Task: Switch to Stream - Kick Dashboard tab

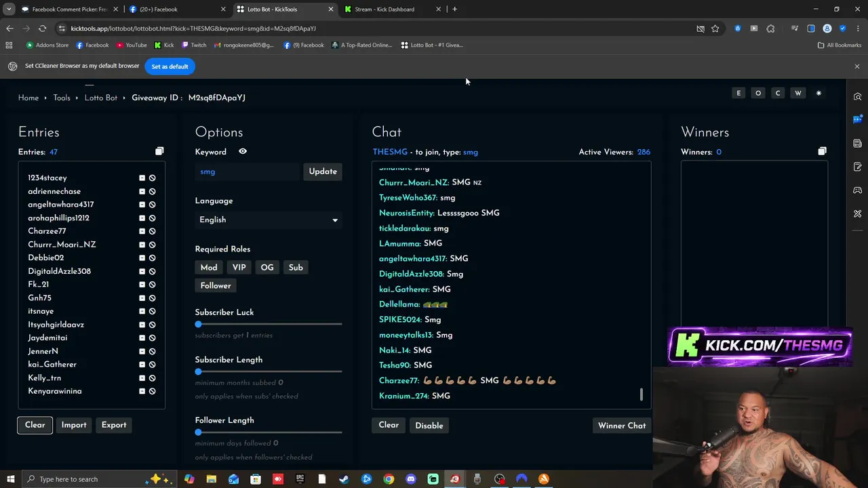Action: pos(393,9)
